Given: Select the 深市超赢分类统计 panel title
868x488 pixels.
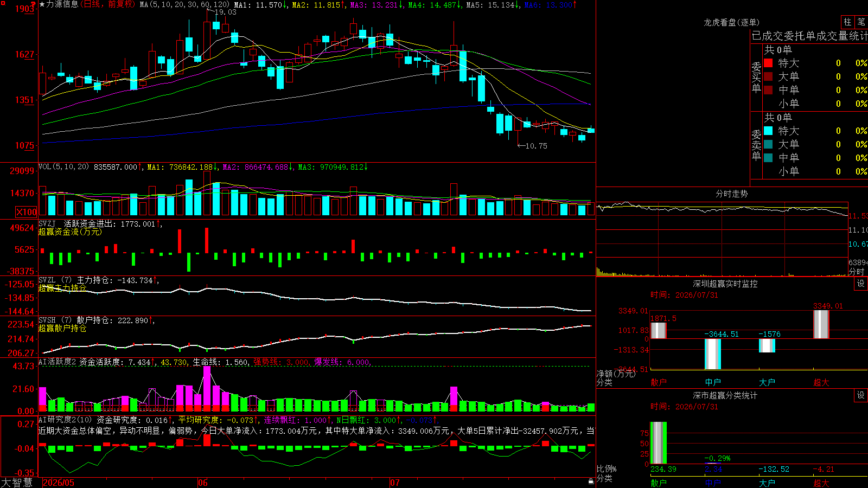Looking at the screenshot, I should (x=725, y=395).
